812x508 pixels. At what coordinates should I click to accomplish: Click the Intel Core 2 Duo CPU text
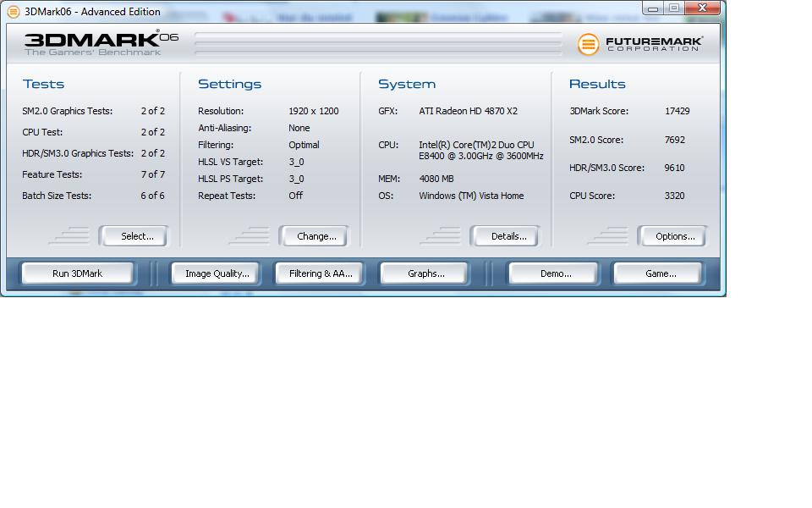click(481, 151)
